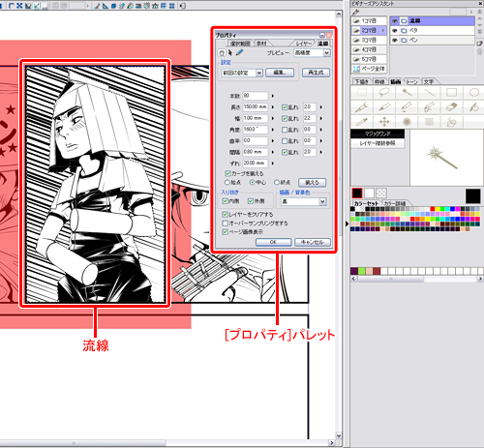This screenshot has height=448, width=484.
Task: Switch to the 選択範囲 tab
Action: click(x=240, y=44)
